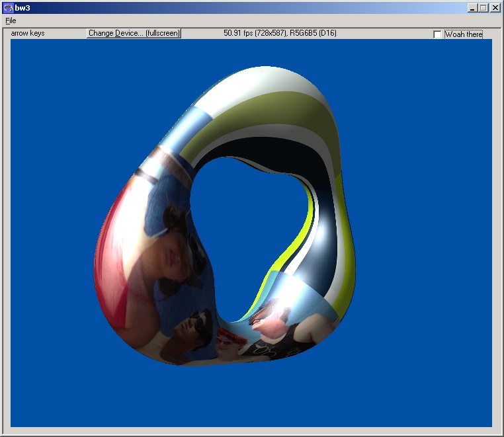The height and width of the screenshot is (437, 504).
Task: Click the red-haired person on the torus
Action: click(228, 344)
